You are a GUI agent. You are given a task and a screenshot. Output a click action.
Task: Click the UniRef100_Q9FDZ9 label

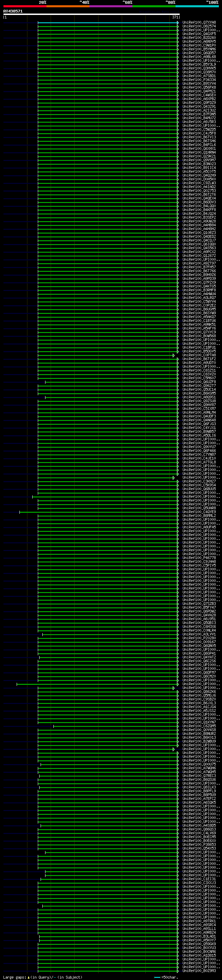tap(199, 103)
